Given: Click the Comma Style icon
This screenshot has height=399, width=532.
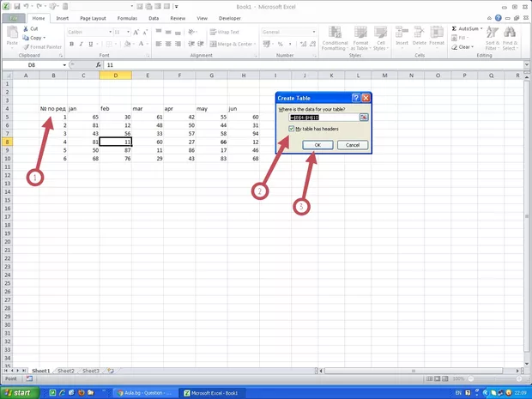Looking at the screenshot, I should pyautogui.click(x=290, y=44).
